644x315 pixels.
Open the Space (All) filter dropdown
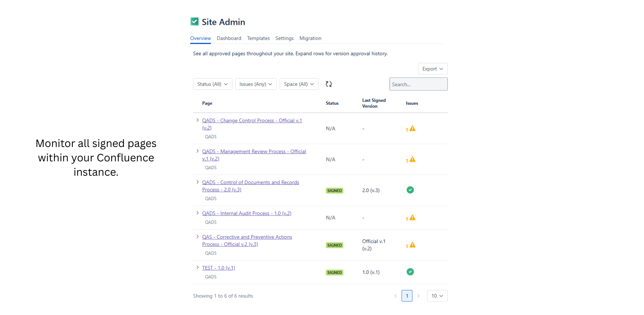(x=299, y=84)
